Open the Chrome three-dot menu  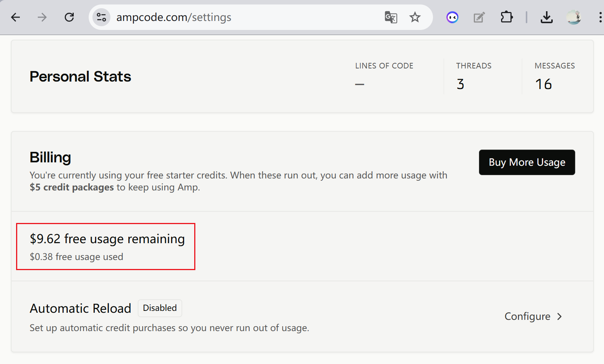(599, 17)
